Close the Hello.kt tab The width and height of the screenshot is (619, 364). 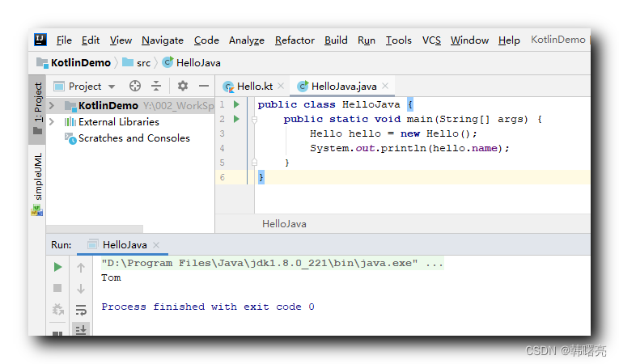281,86
